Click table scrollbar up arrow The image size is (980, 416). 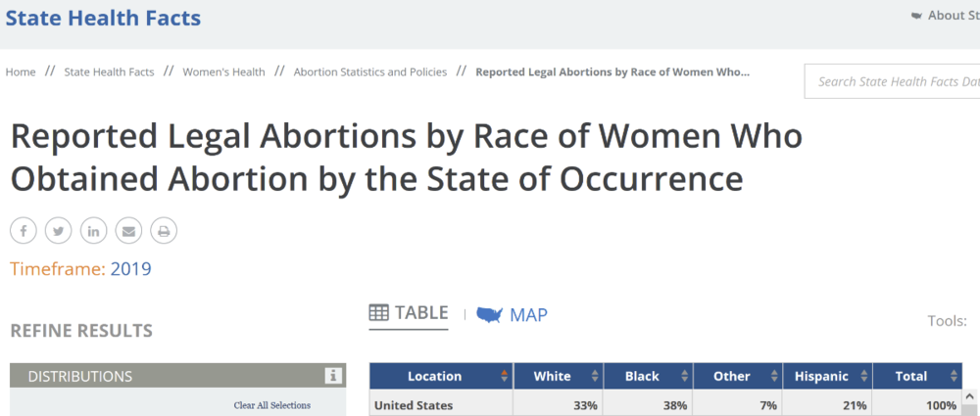point(970,396)
